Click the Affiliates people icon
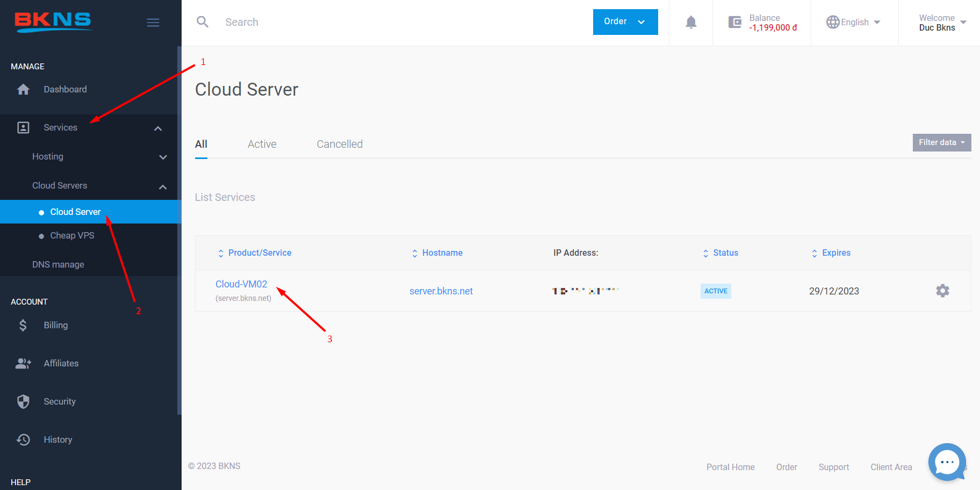 tap(23, 363)
